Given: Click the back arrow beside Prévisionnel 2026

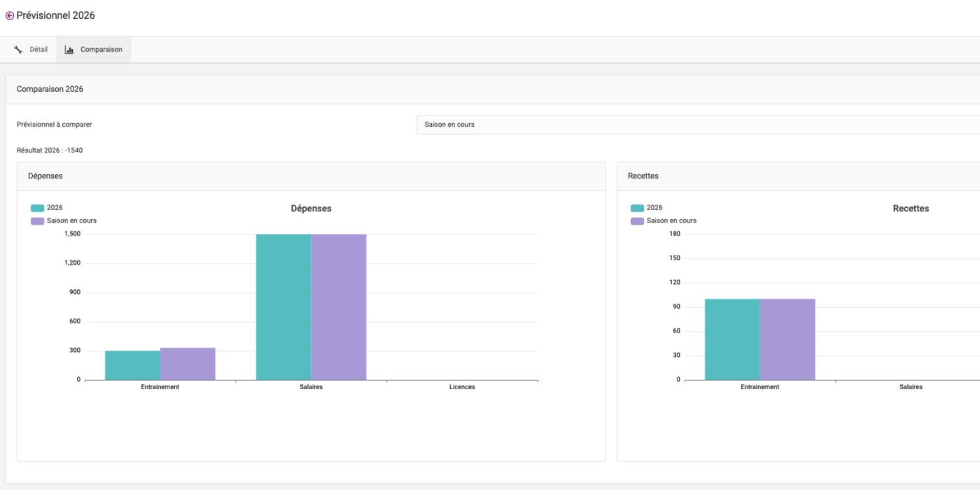Looking at the screenshot, I should click(10, 15).
